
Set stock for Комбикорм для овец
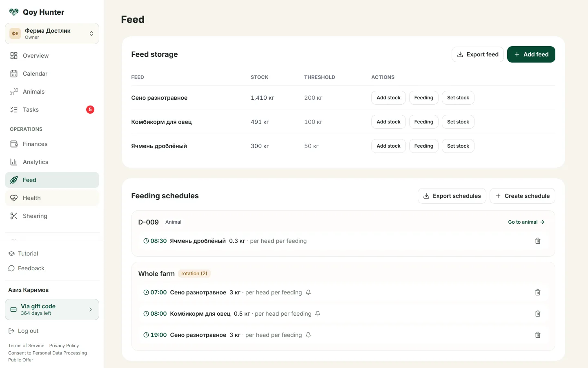tap(458, 122)
